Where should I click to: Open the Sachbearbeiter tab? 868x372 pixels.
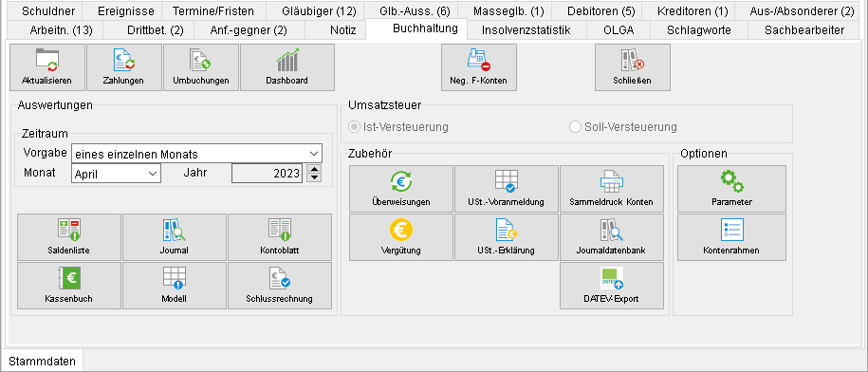[x=804, y=30]
